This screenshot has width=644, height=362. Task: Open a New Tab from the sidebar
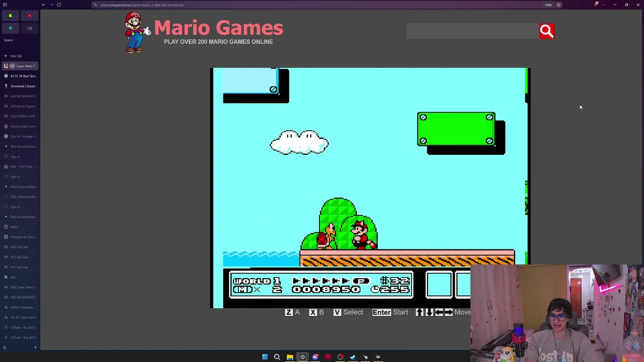20,56
